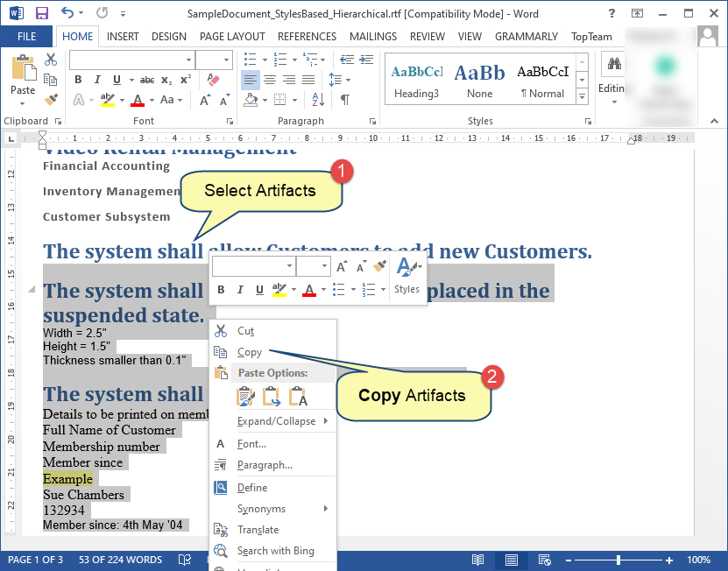Toggle Underline in the ribbon Font group
This screenshot has height=571, width=728.
(117, 80)
